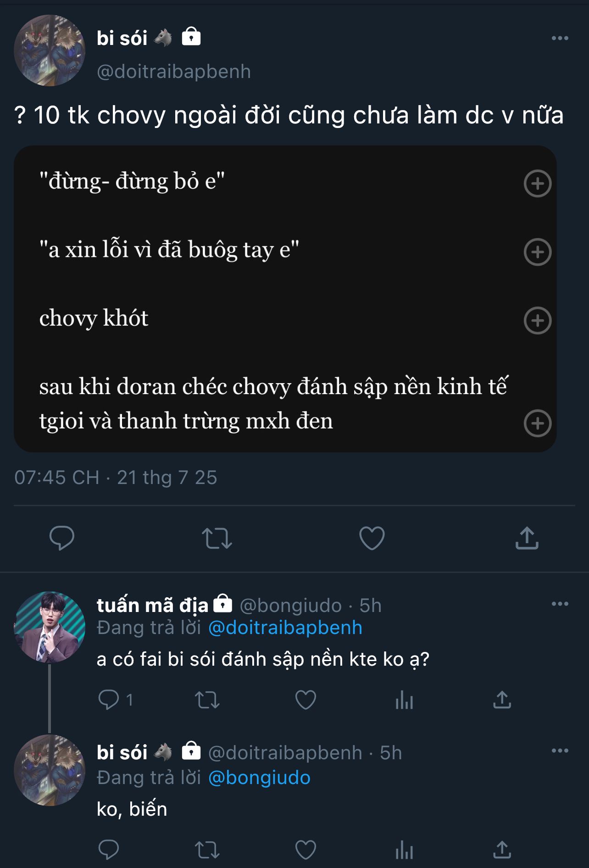
Task: Open more options on the main tweet
Action: (x=560, y=38)
